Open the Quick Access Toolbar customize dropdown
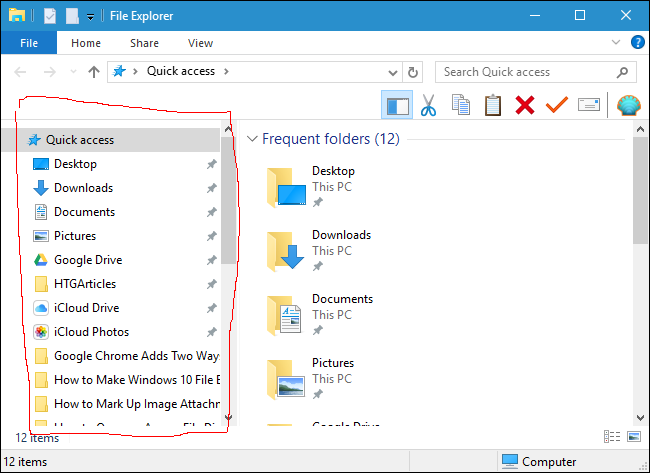The image size is (650, 473). click(90, 17)
